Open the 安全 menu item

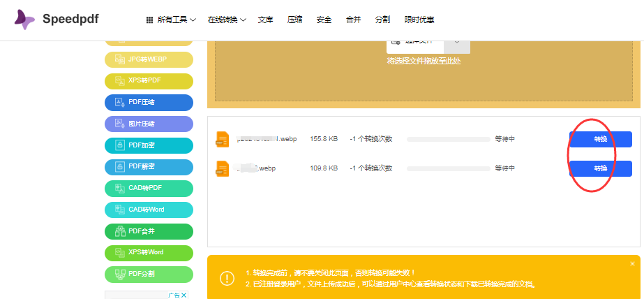tap(324, 20)
